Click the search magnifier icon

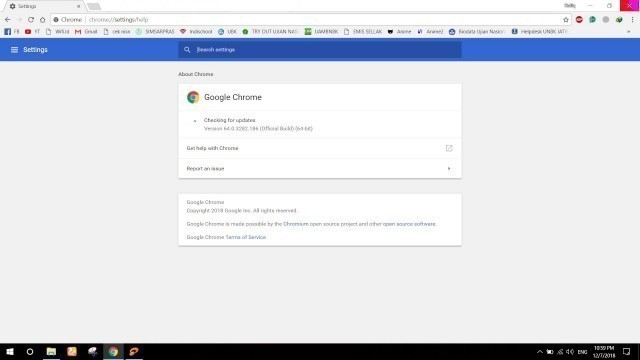[187, 50]
